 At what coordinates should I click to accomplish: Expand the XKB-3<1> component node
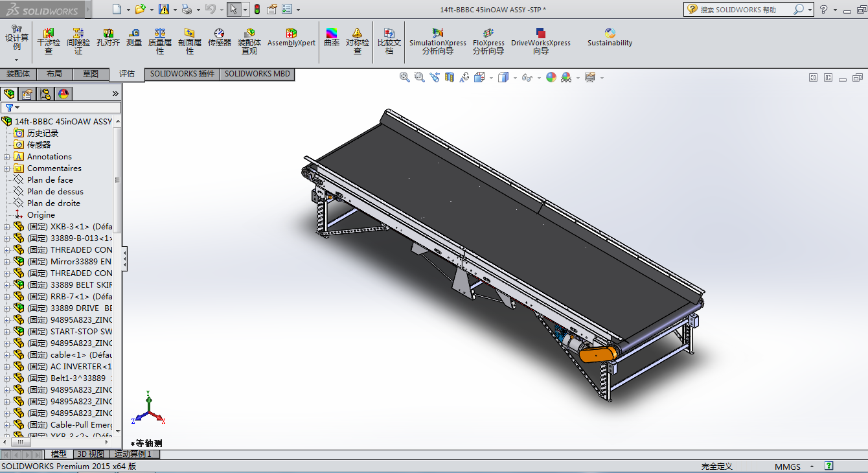tap(7, 227)
